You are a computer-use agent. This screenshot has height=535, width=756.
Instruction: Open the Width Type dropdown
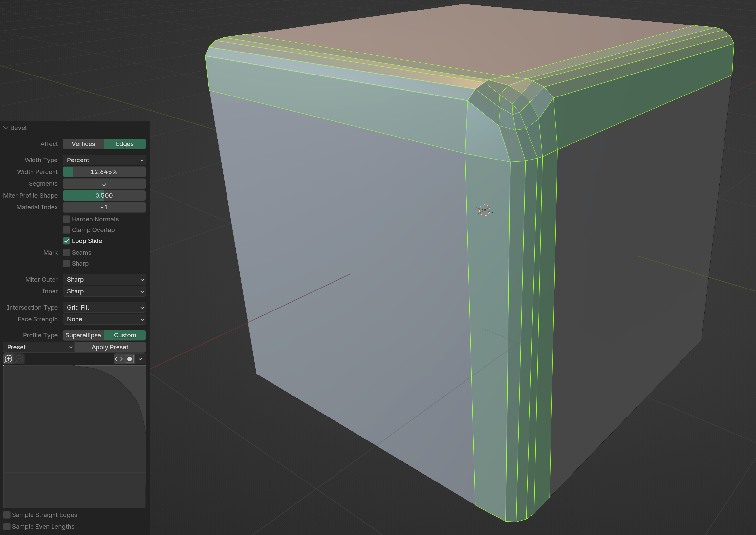coord(104,160)
